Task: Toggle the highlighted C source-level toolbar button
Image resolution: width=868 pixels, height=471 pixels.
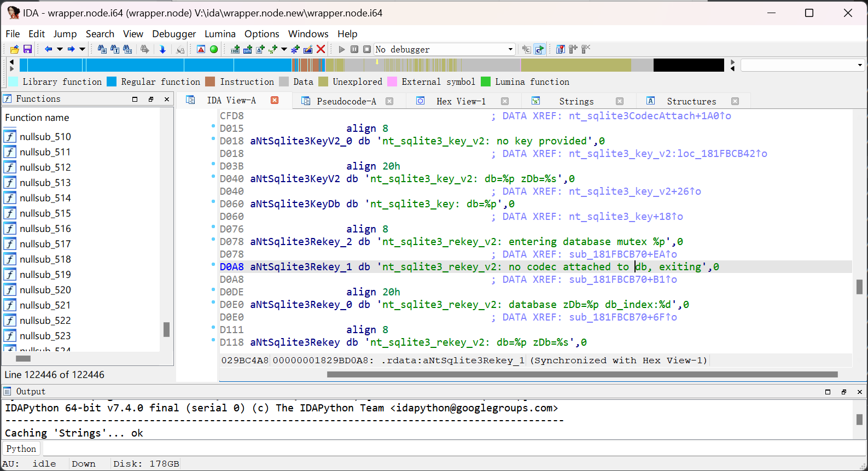Action: 539,49
